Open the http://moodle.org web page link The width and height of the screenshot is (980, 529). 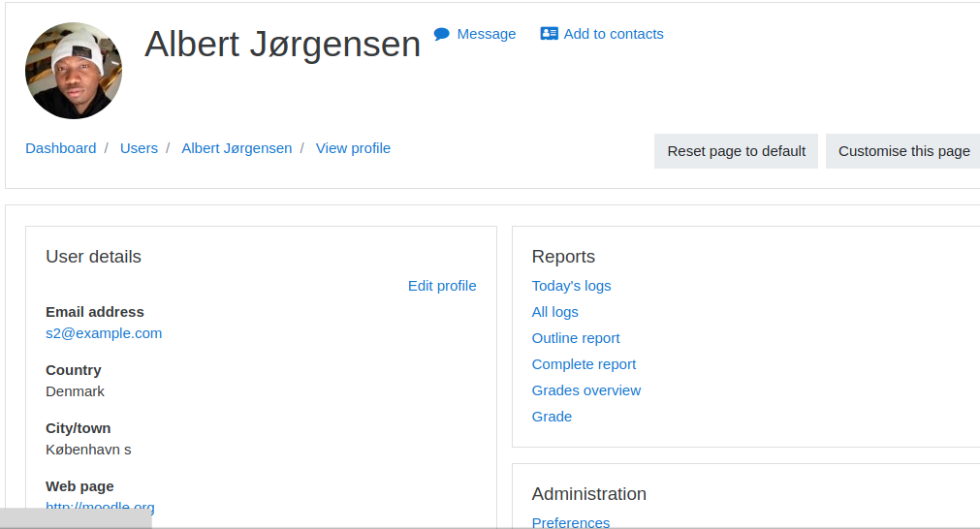[x=100, y=507]
